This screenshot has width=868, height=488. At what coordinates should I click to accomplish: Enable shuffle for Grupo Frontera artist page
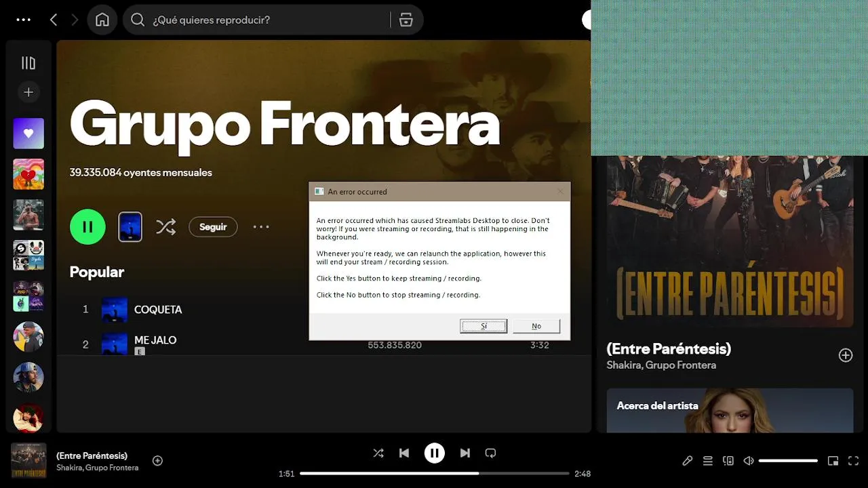coord(165,226)
